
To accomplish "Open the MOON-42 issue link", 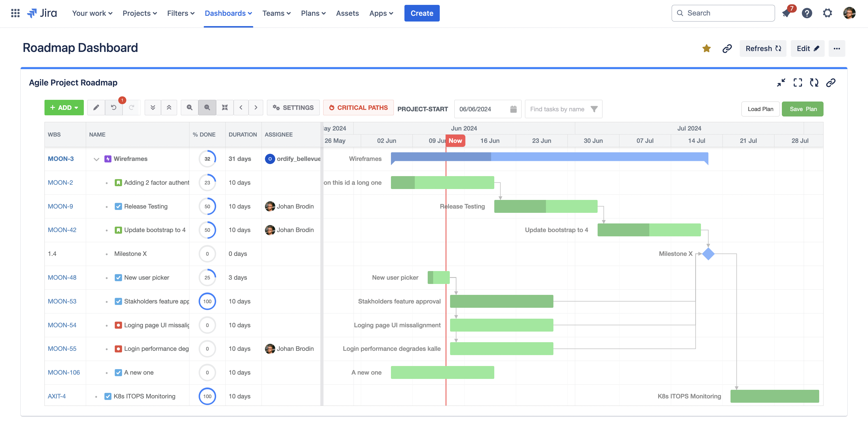I will [x=62, y=230].
